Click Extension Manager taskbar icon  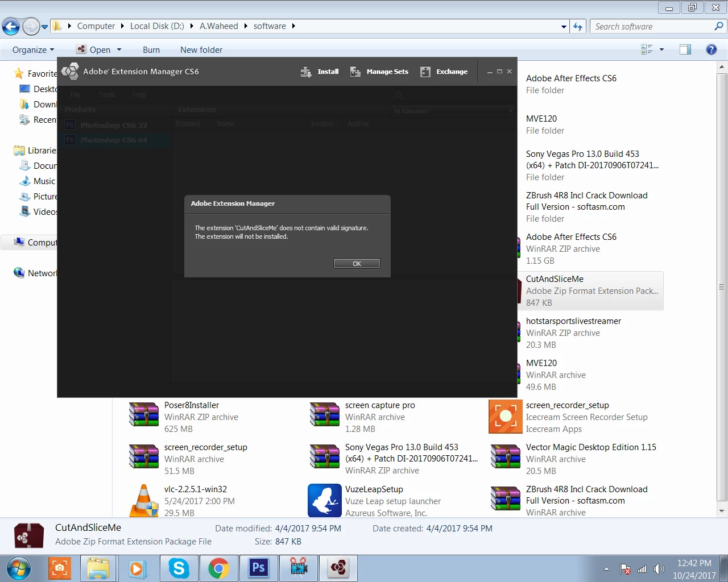coord(338,568)
